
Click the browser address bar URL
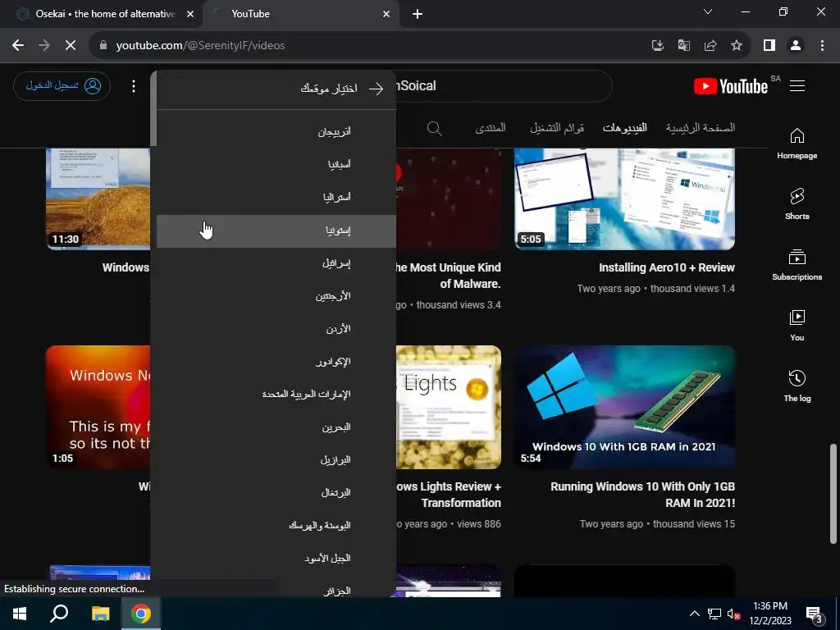pyautogui.click(x=200, y=46)
